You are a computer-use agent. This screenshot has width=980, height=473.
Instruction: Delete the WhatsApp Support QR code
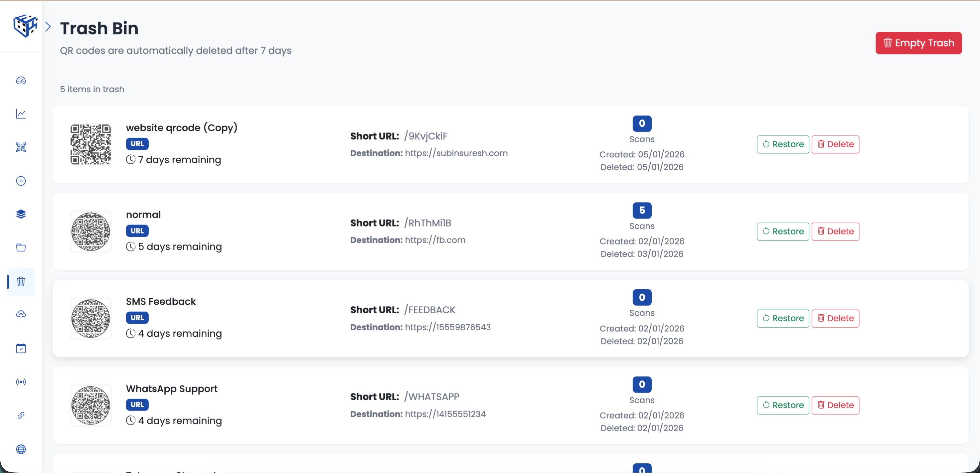pos(835,405)
